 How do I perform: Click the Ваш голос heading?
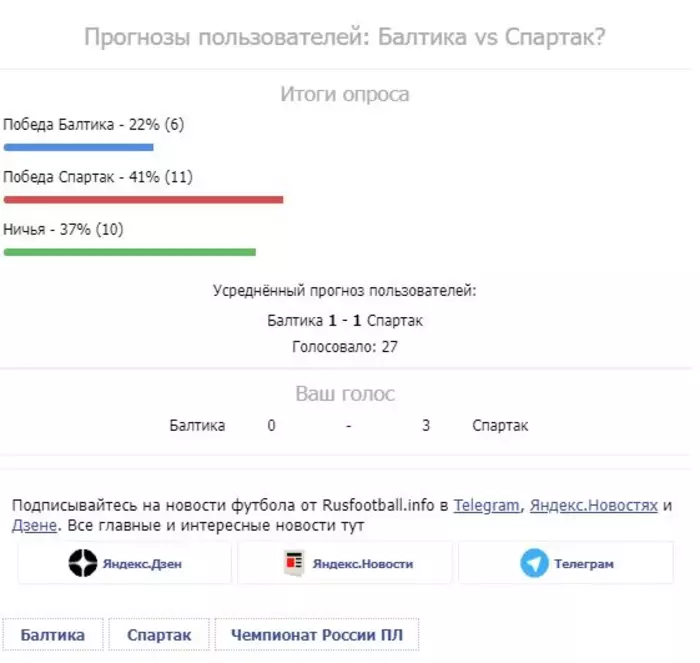pyautogui.click(x=345, y=394)
